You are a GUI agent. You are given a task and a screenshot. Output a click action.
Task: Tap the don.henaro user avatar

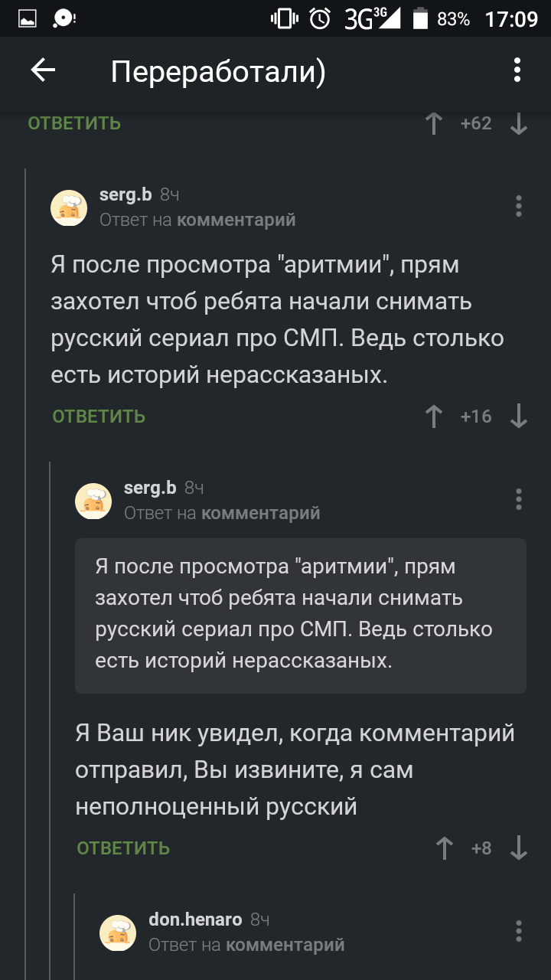coord(118,932)
